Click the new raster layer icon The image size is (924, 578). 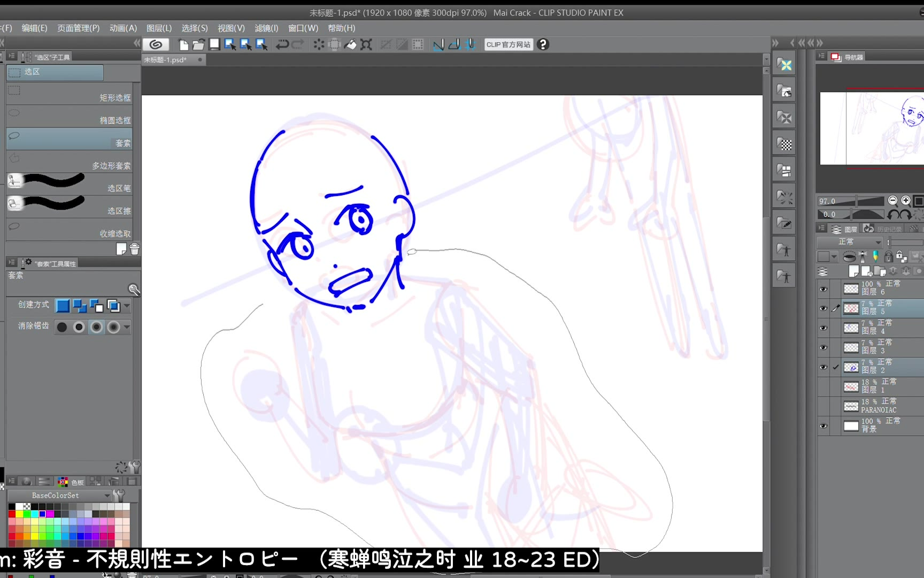tap(853, 271)
